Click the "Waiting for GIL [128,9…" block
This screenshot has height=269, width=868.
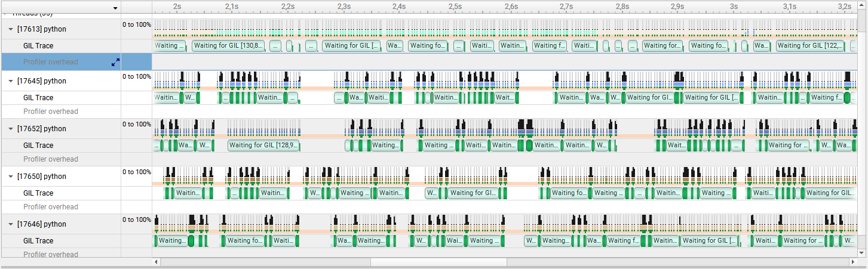pyautogui.click(x=263, y=146)
